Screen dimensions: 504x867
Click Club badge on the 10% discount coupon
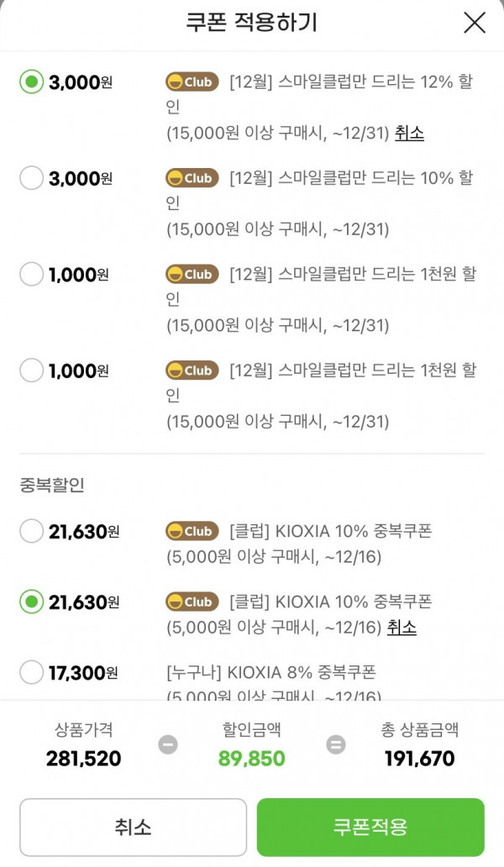tap(192, 178)
